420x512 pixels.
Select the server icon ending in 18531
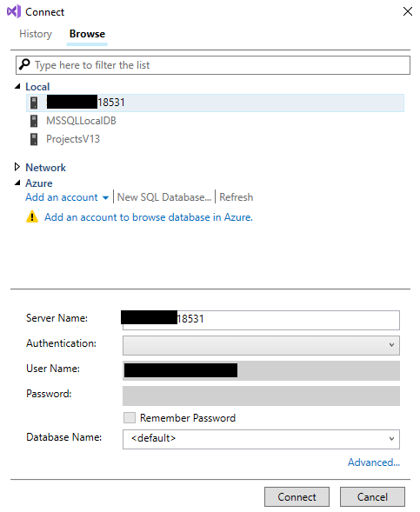click(34, 103)
